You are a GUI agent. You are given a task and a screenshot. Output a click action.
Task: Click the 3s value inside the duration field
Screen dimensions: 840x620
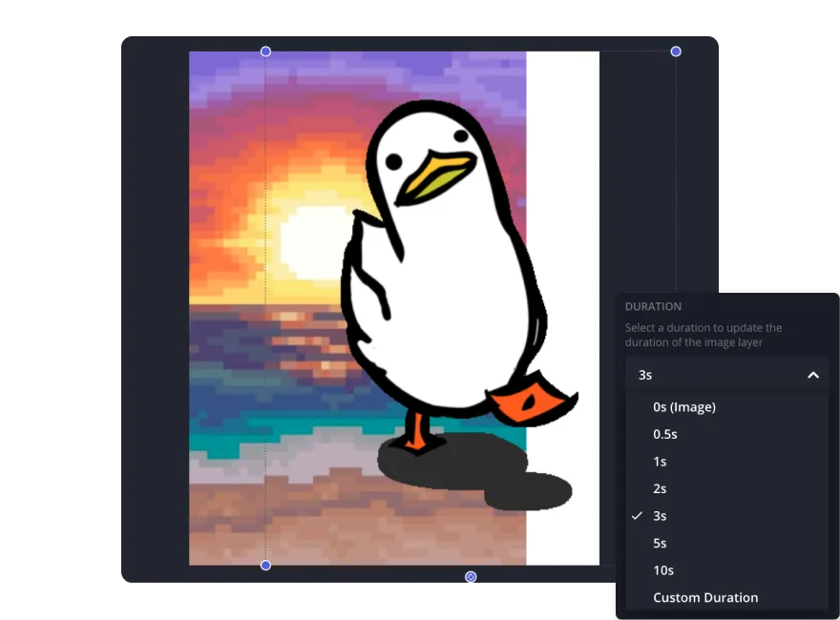click(x=644, y=375)
